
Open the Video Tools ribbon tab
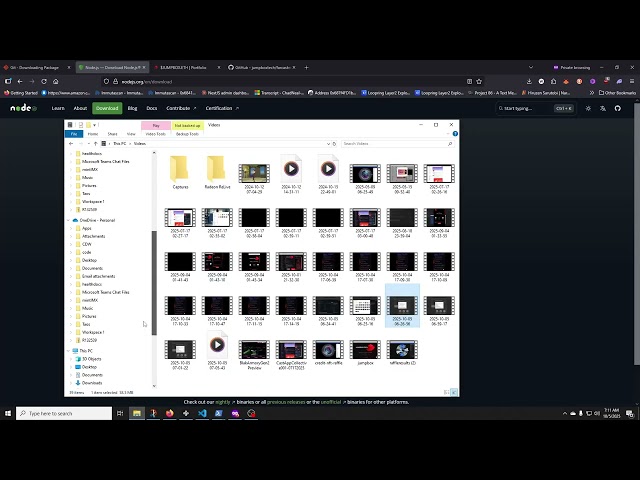click(x=156, y=134)
